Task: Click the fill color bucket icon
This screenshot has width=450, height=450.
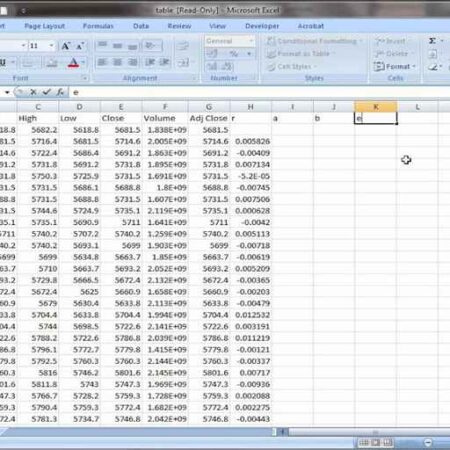Action: 52,62
